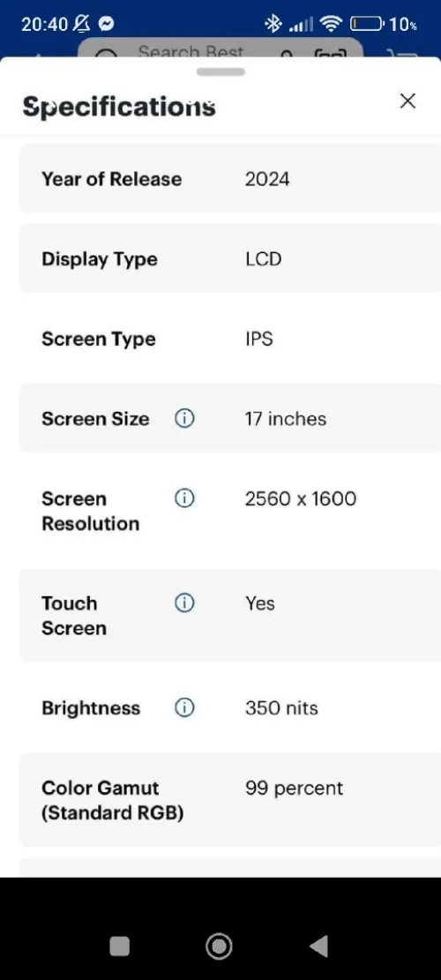Tap the 2560 x 1600 resolution value
The height and width of the screenshot is (980, 441).
[x=301, y=498]
